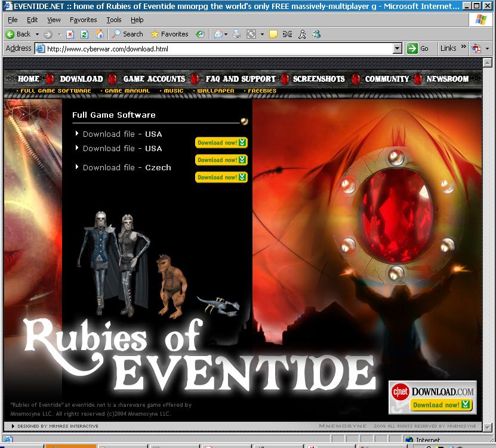Image resolution: width=496 pixels, height=448 pixels.
Task: Click the Messenger people toolbar icon
Action: (316, 34)
